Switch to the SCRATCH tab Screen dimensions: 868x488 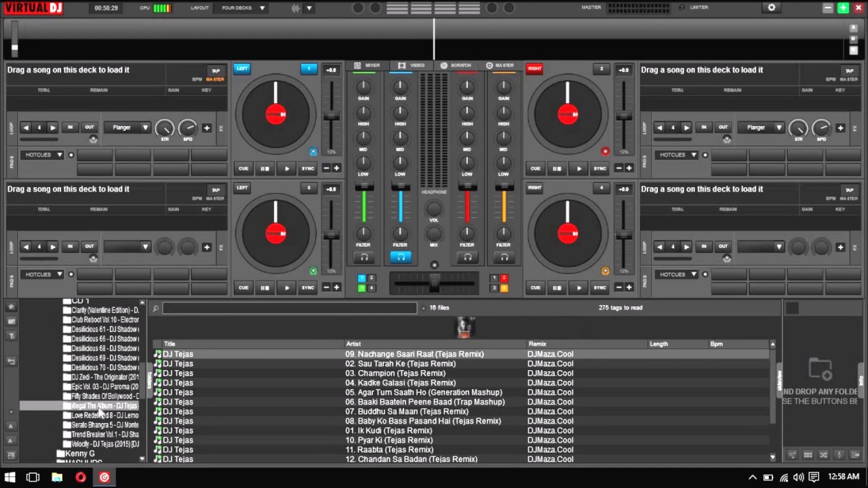click(455, 66)
